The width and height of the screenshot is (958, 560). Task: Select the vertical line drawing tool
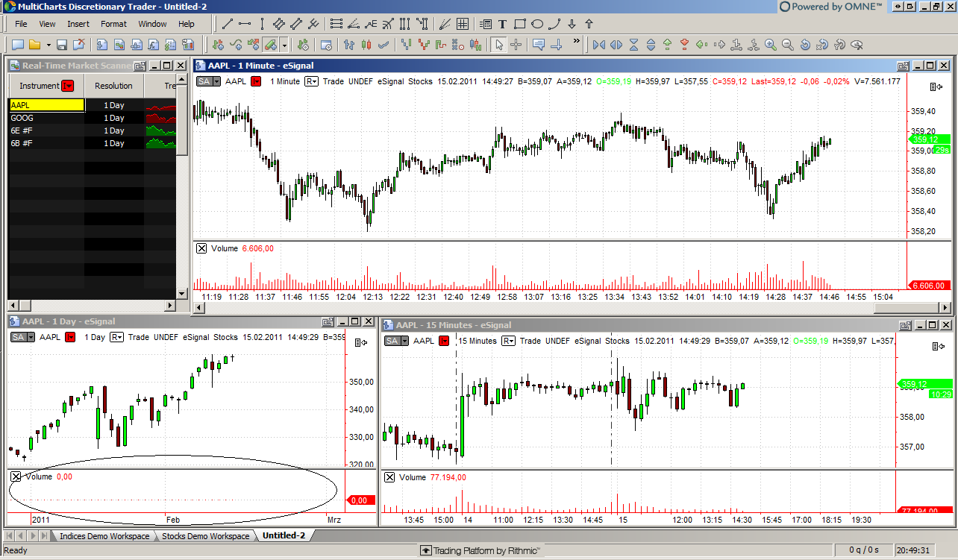click(x=262, y=24)
